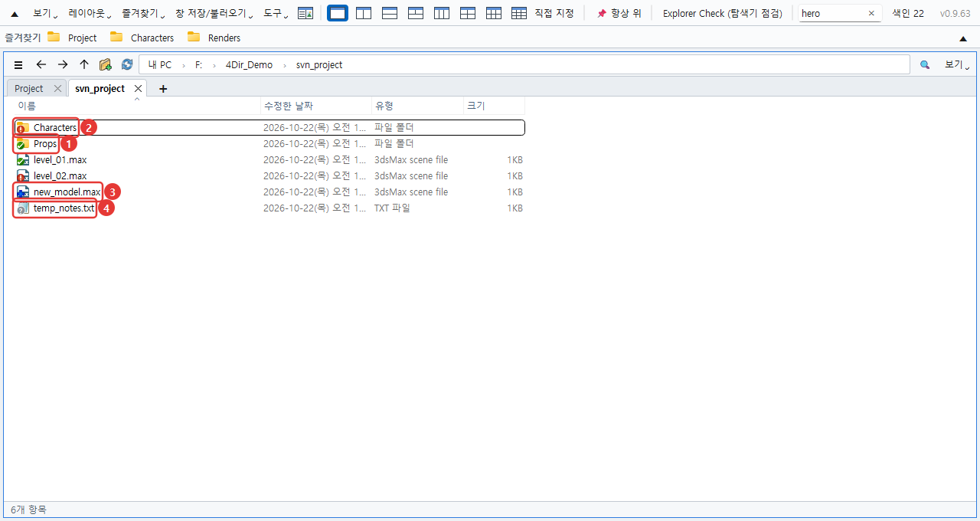
Task: Select the Characters folder row in the file list
Action: (x=269, y=128)
